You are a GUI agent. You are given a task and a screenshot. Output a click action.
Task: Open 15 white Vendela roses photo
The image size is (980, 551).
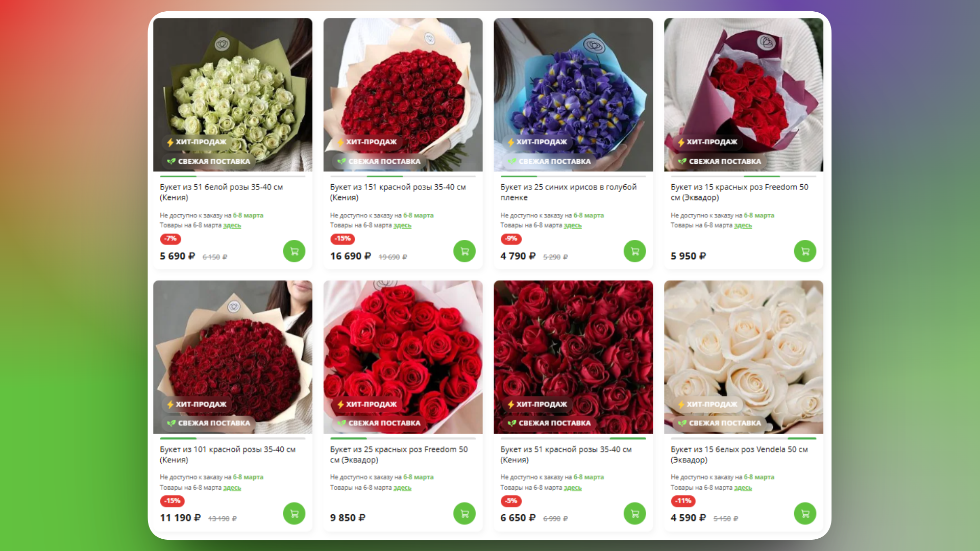click(x=744, y=357)
